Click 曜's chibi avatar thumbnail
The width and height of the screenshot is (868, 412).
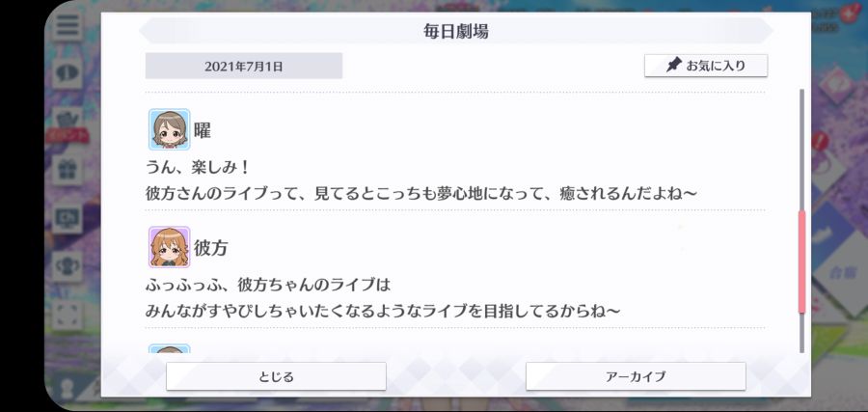[x=170, y=129]
